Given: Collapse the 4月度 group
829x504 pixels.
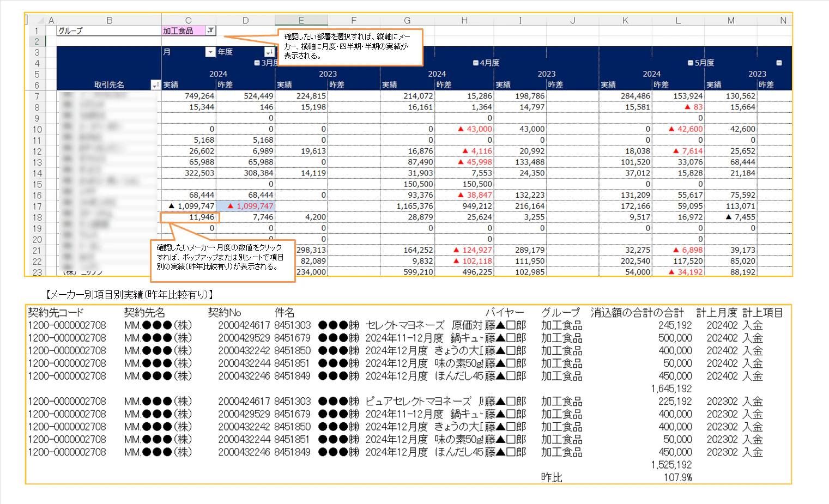Looking at the screenshot, I should point(476,63).
